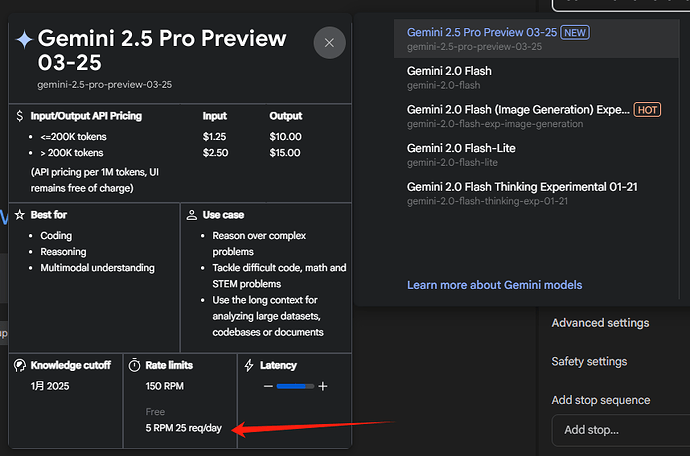The image size is (690, 456).
Task: Click the Output column header
Action: [286, 116]
